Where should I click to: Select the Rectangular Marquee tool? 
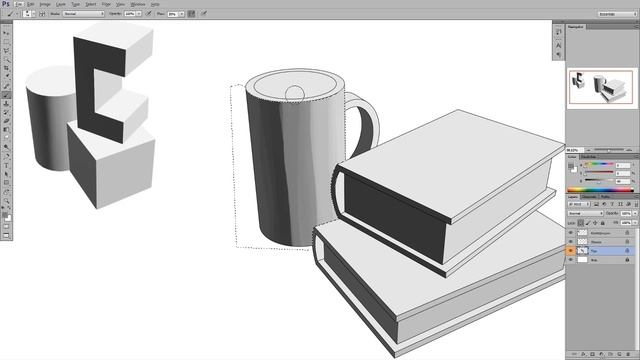[x=6, y=42]
